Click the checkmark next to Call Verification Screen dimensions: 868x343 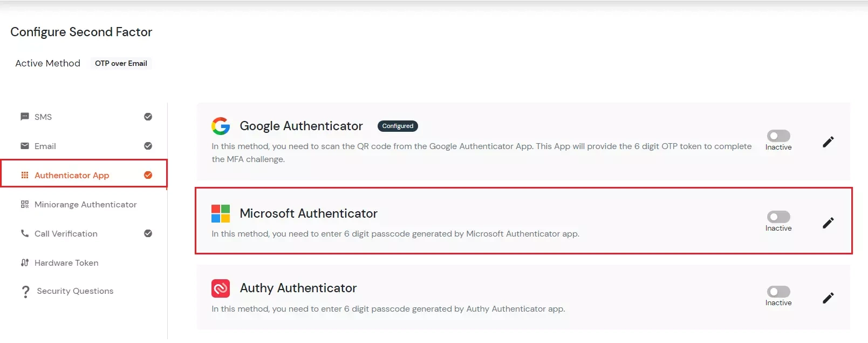click(148, 233)
